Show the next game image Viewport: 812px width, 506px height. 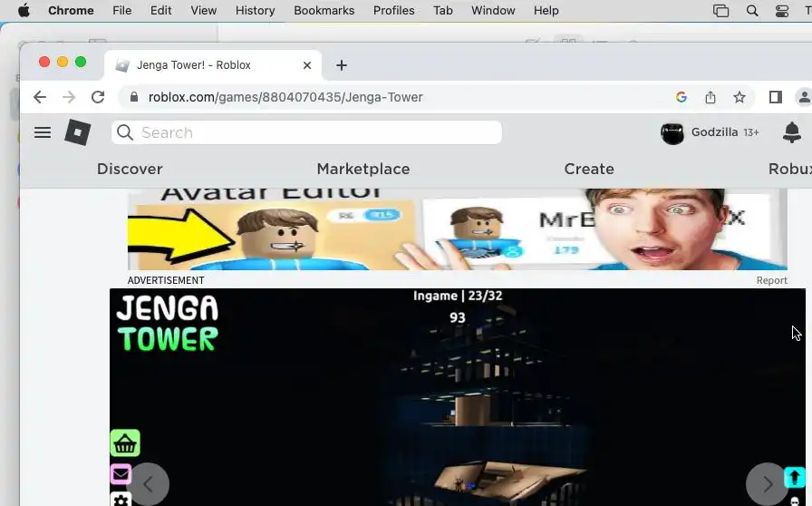pos(767,484)
